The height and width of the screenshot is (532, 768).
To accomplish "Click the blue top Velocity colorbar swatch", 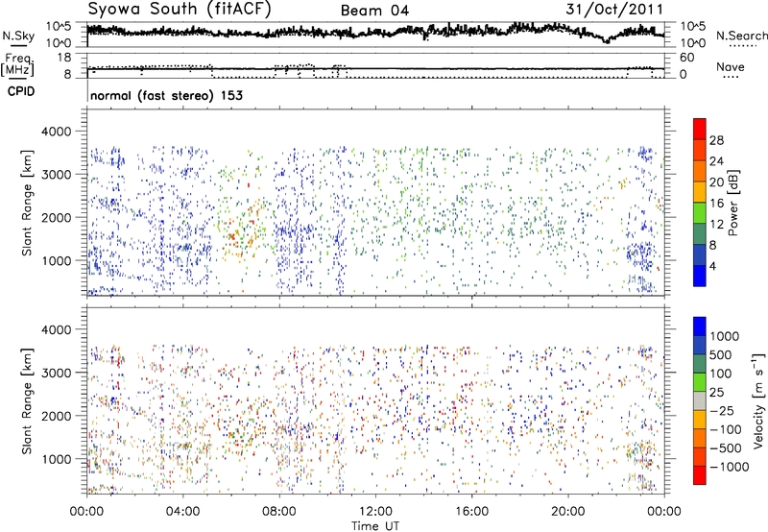I will tap(700, 326).
